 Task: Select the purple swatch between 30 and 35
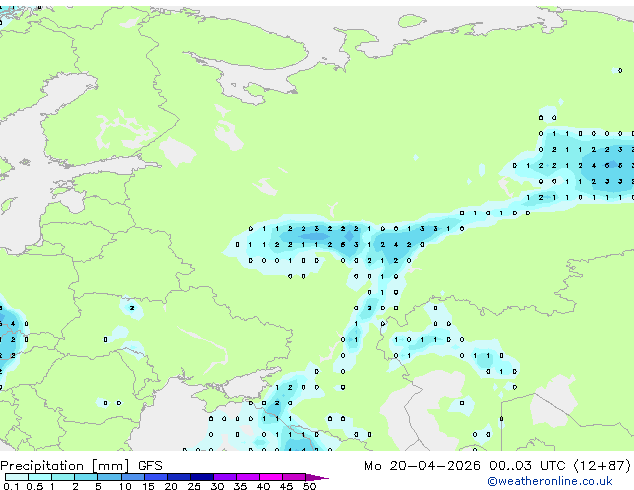click(225, 477)
